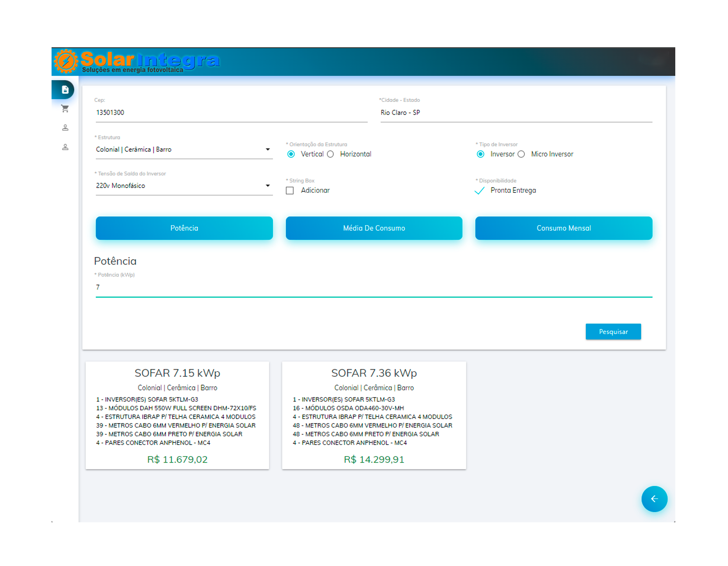Viewport: 728px width, 566px height.
Task: Click the round back arrow button
Action: pyautogui.click(x=654, y=499)
